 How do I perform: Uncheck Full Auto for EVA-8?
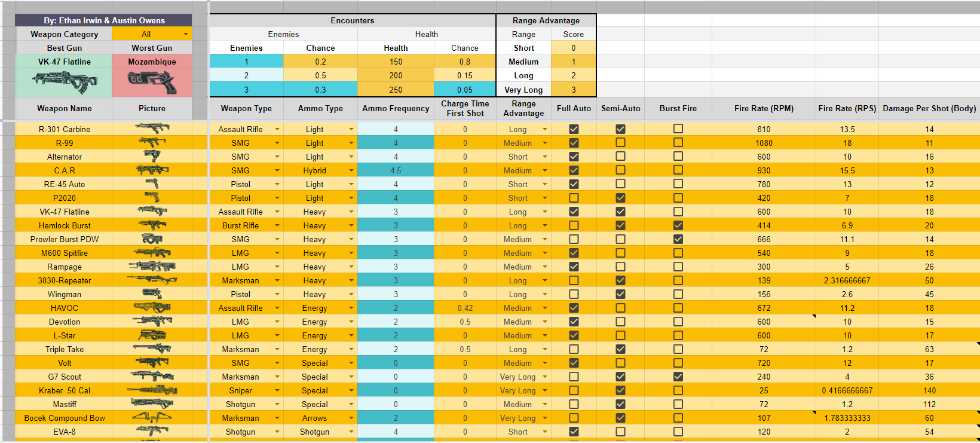(x=574, y=431)
